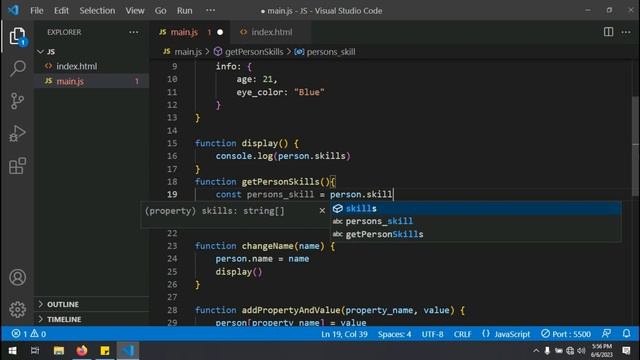Open the Manage gear icon
Screen dimensions: 640x360
point(17,310)
